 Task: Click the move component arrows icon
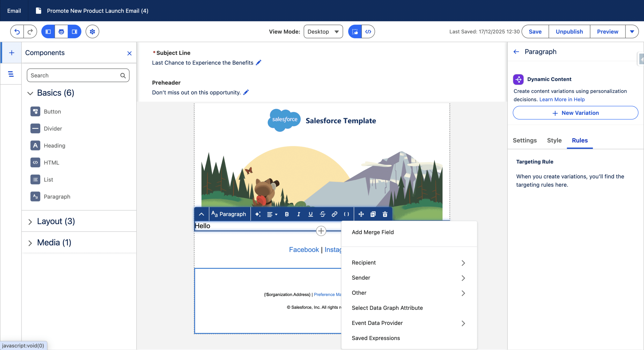pyautogui.click(x=361, y=214)
